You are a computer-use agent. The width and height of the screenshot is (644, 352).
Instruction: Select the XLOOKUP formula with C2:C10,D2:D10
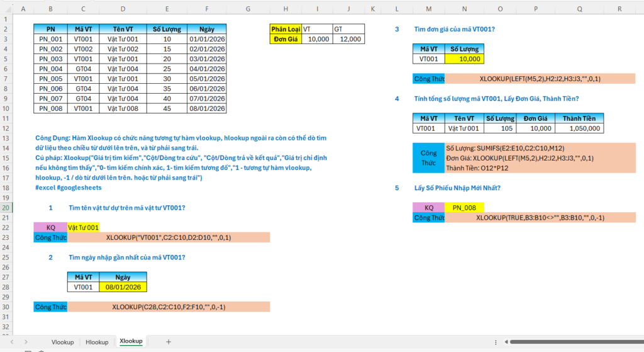click(169, 237)
